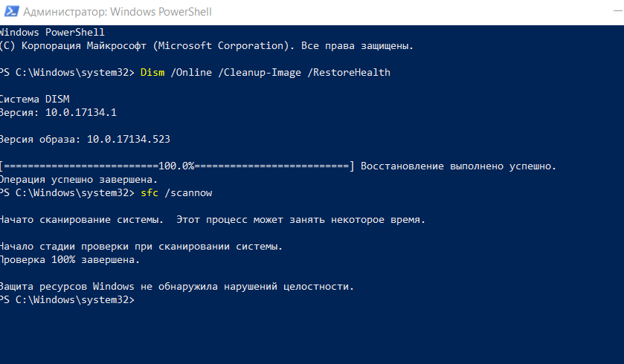
Task: Click the yellow sfc command word
Action: tap(149, 192)
